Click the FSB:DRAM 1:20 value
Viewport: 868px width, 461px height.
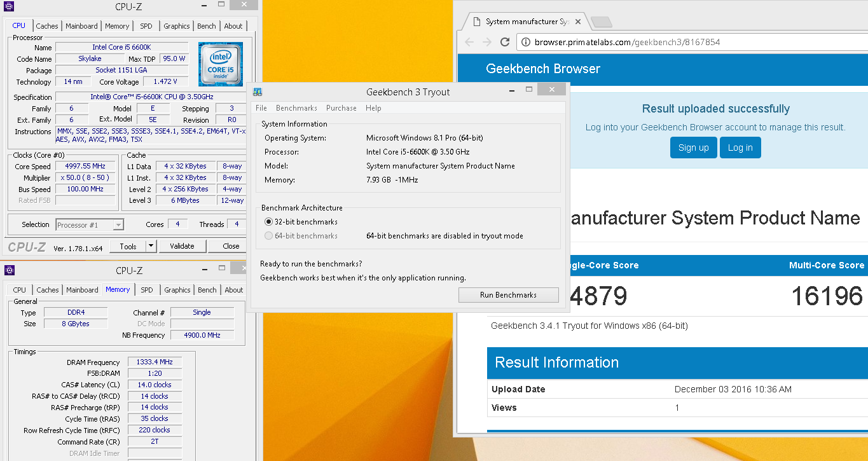(x=155, y=374)
